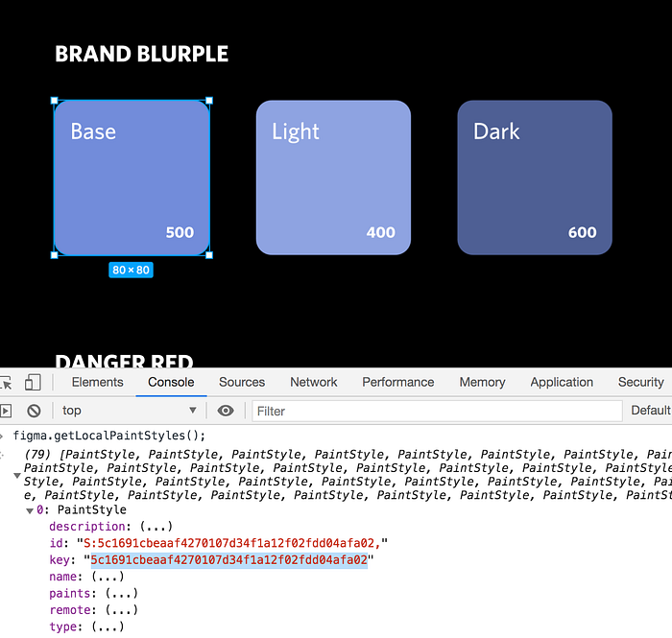The image size is (672, 638).
Task: Click the top-left selection handle
Action: (55, 101)
